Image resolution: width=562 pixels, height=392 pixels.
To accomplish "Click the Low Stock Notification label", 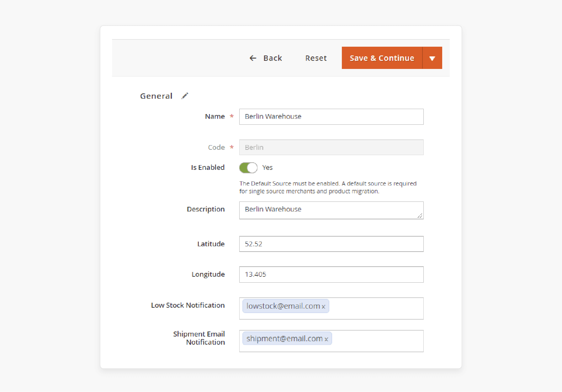I will click(188, 305).
